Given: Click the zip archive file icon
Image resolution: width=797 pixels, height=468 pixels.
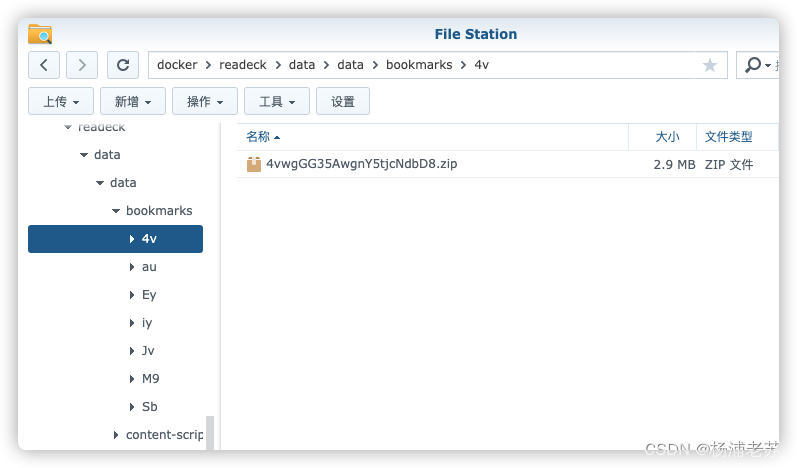Looking at the screenshot, I should click(x=254, y=164).
